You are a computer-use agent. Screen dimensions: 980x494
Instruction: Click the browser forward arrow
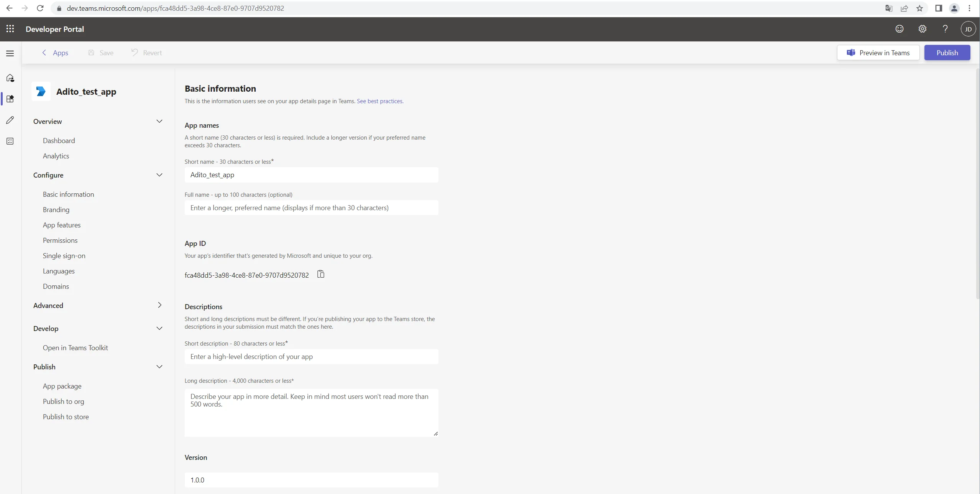[25, 8]
